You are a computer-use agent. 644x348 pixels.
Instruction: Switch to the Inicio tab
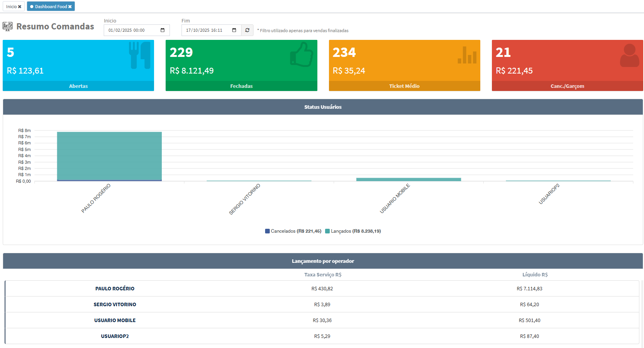point(11,7)
